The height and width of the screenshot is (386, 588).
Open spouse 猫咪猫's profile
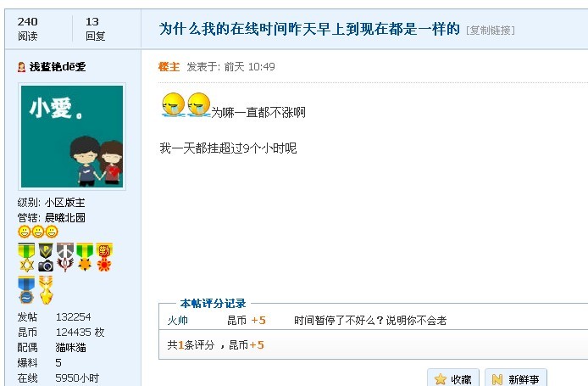pyautogui.click(x=70, y=347)
